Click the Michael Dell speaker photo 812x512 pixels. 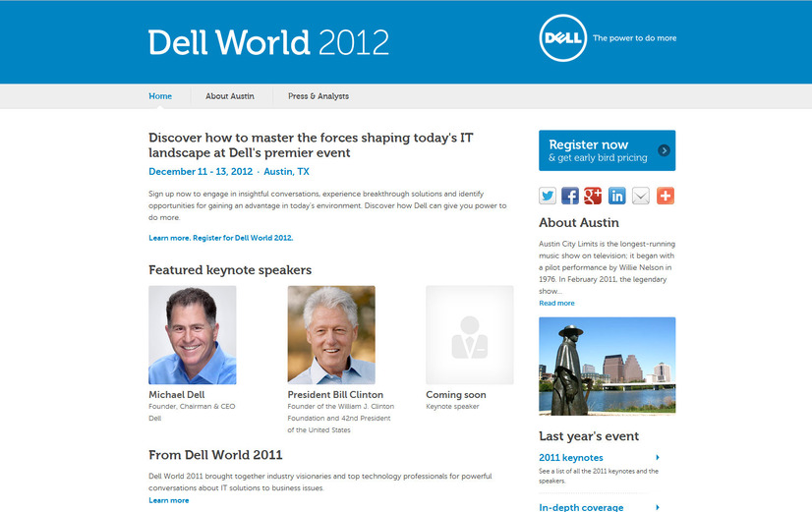click(x=193, y=335)
